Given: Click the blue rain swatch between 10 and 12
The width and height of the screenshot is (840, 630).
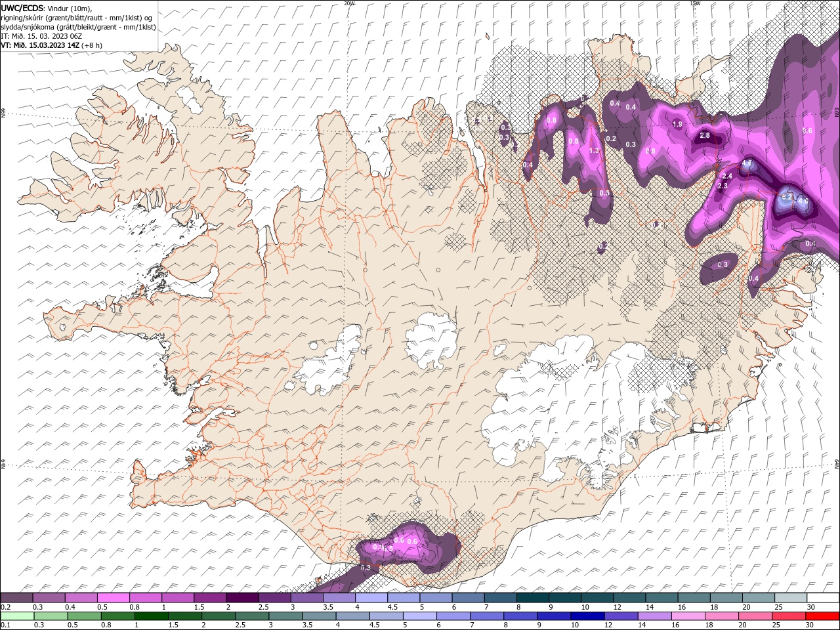Looking at the screenshot, I should coord(587,616).
